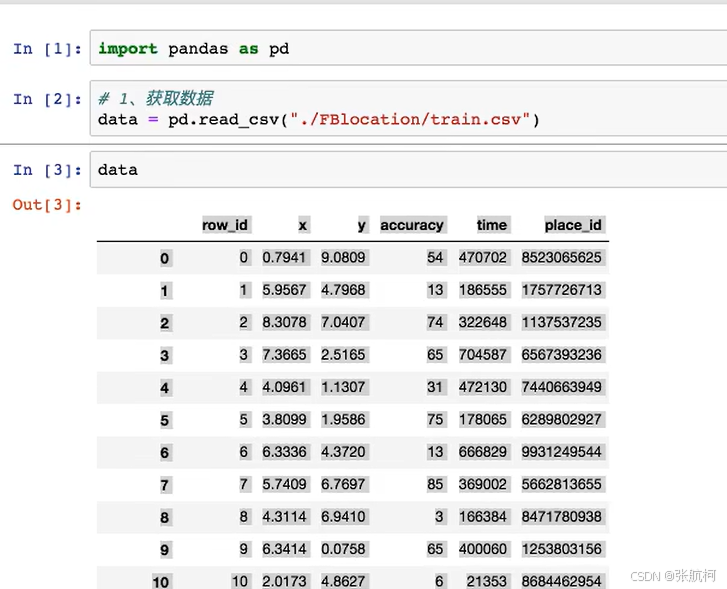Image resolution: width=727 pixels, height=589 pixels.
Task: Click y value 1.1307
Action: (344, 387)
